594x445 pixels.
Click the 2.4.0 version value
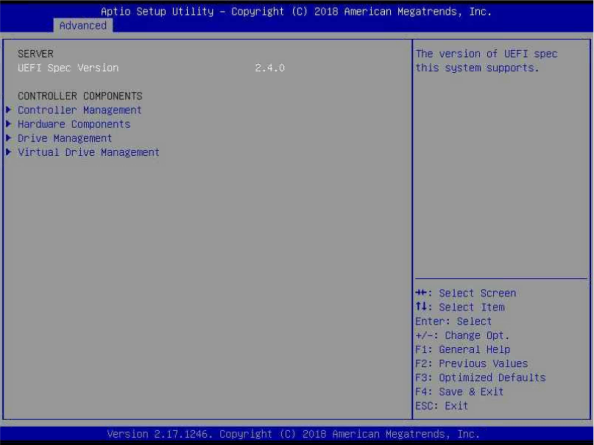pyautogui.click(x=270, y=68)
